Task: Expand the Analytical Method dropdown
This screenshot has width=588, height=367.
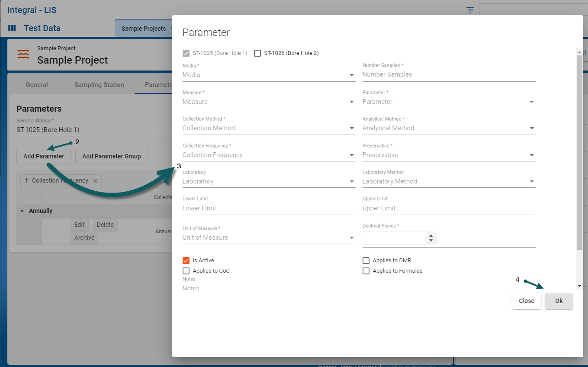Action: click(x=448, y=128)
